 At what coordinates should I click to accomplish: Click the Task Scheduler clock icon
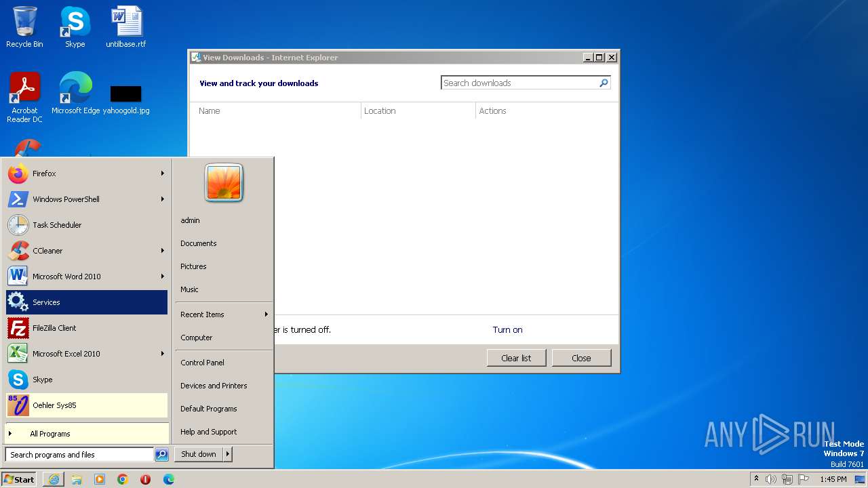(18, 225)
